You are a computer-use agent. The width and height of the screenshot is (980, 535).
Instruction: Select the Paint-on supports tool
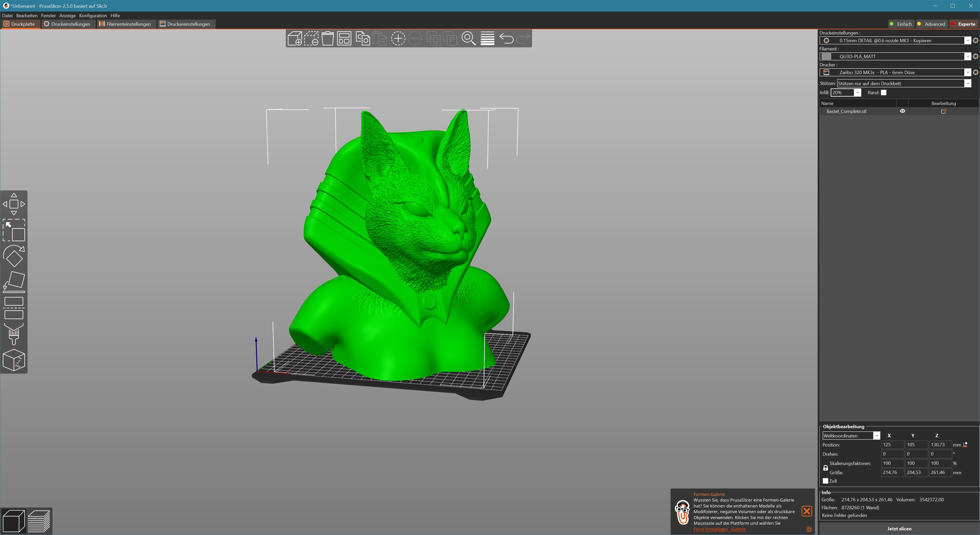14,334
